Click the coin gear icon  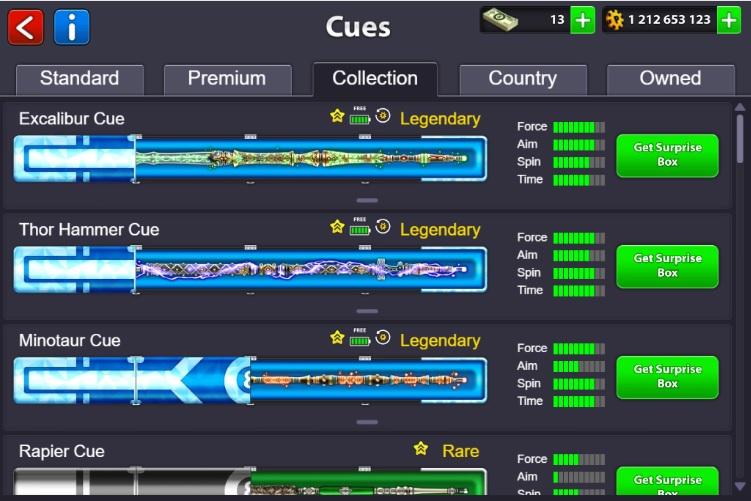tap(614, 20)
